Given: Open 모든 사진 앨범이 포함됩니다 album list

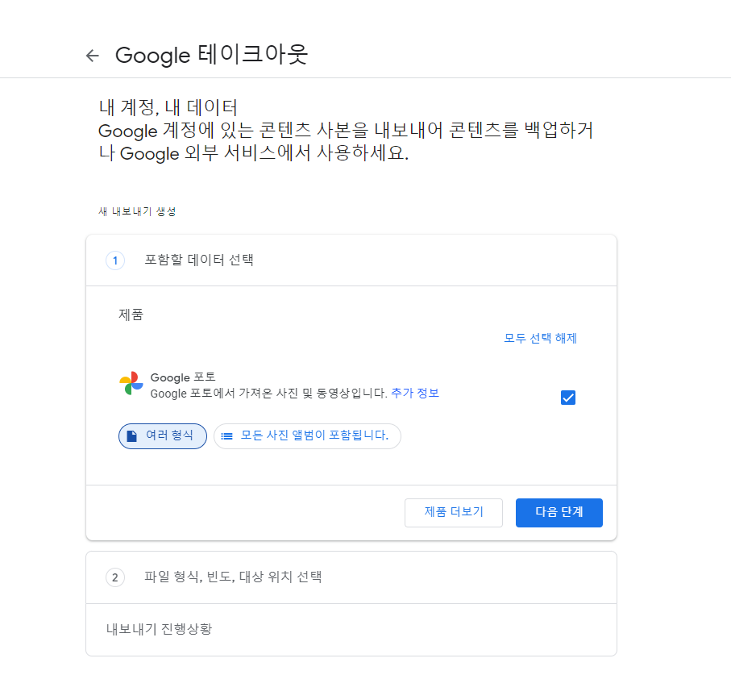Looking at the screenshot, I should (x=307, y=436).
